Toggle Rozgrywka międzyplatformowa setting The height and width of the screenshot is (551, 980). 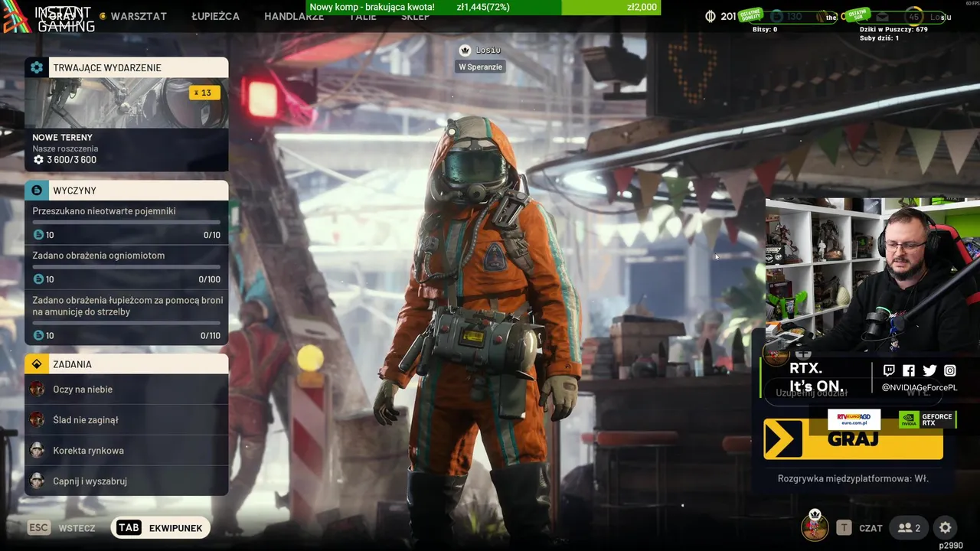[853, 478]
